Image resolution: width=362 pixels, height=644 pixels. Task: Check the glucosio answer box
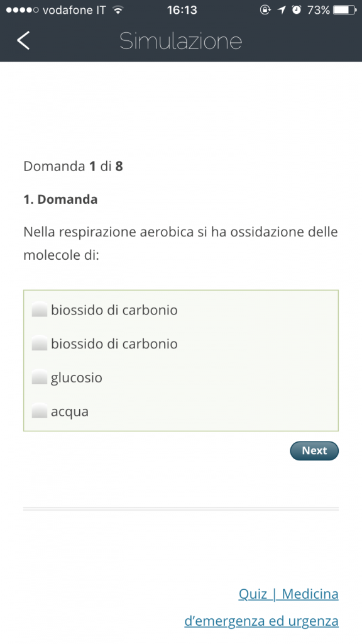pyautogui.click(x=40, y=377)
